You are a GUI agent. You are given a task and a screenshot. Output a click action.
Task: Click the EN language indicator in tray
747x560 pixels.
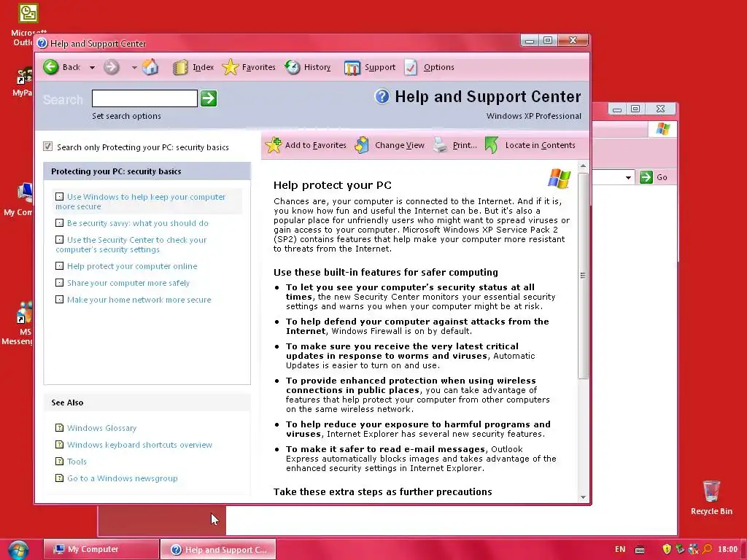pyautogui.click(x=620, y=549)
